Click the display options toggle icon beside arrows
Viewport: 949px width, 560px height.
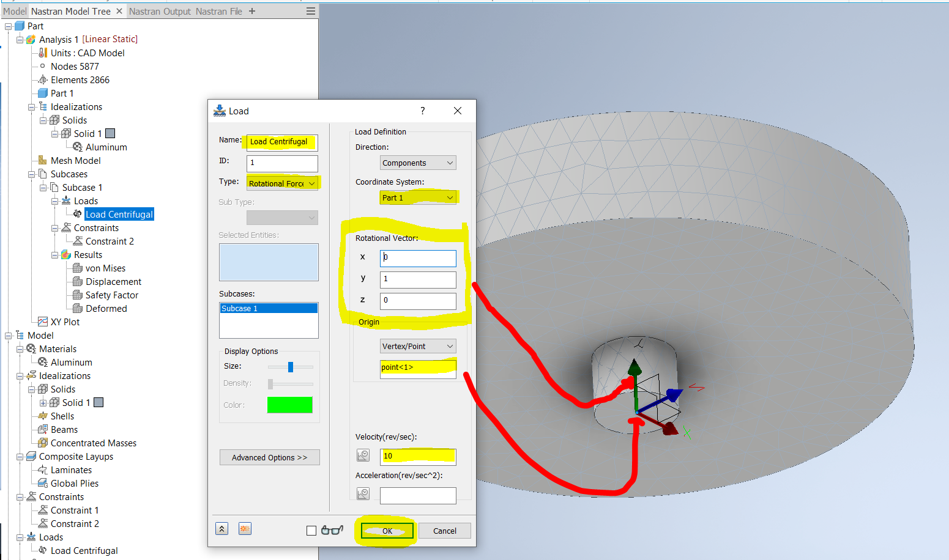(x=245, y=528)
